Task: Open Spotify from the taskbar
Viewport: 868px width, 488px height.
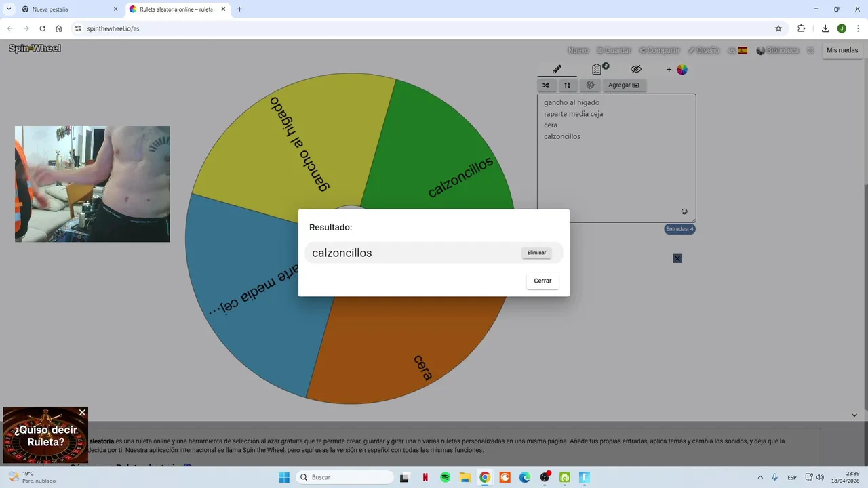Action: coord(445,477)
